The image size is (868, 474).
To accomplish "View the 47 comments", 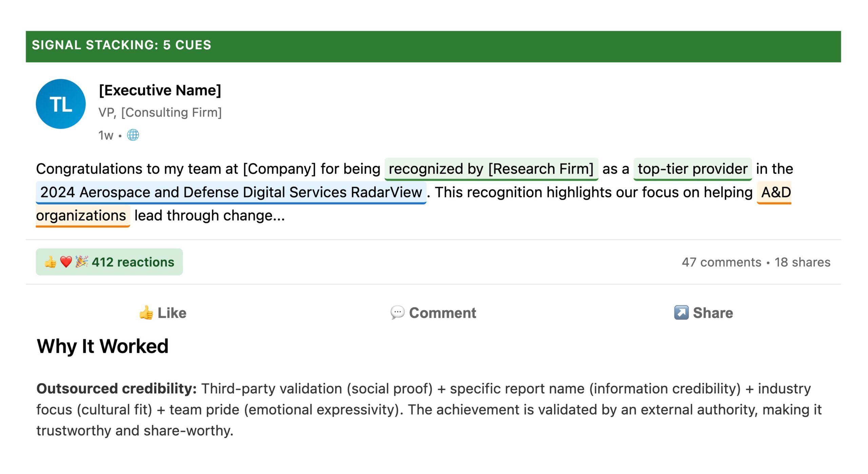I will [722, 262].
